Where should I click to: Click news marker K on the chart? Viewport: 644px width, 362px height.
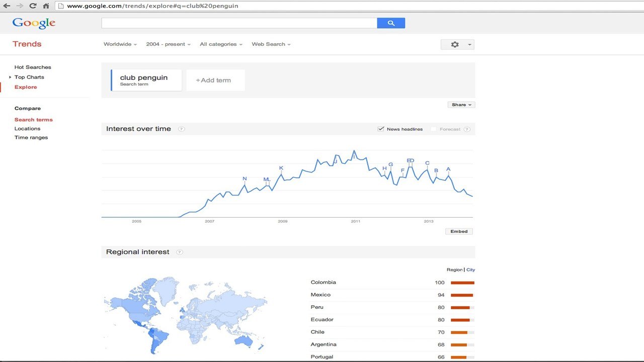(x=281, y=168)
